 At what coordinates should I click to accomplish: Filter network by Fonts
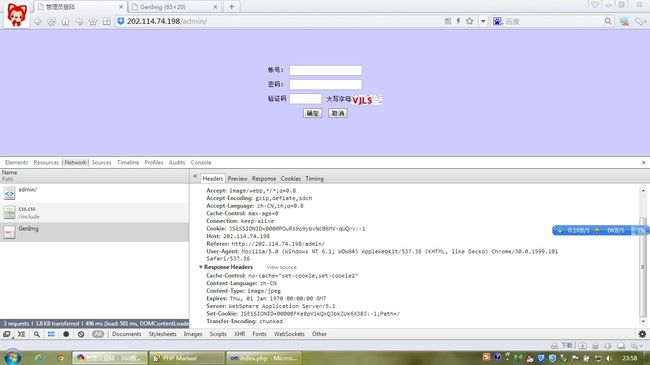pos(260,334)
